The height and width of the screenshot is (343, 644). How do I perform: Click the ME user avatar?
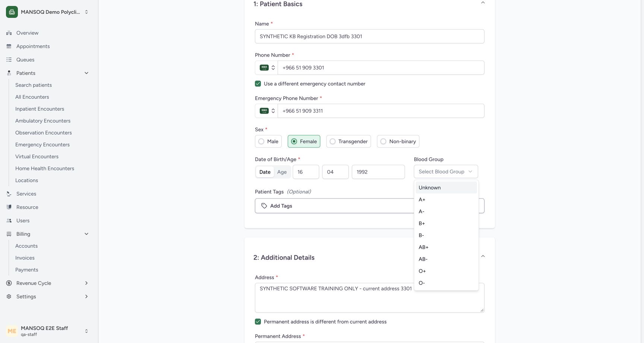tap(12, 331)
